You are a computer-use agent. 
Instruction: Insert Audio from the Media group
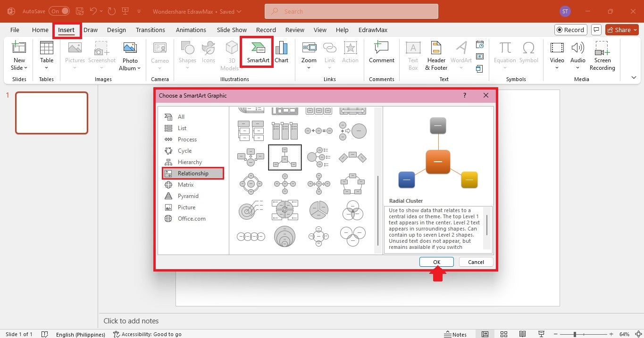point(578,52)
